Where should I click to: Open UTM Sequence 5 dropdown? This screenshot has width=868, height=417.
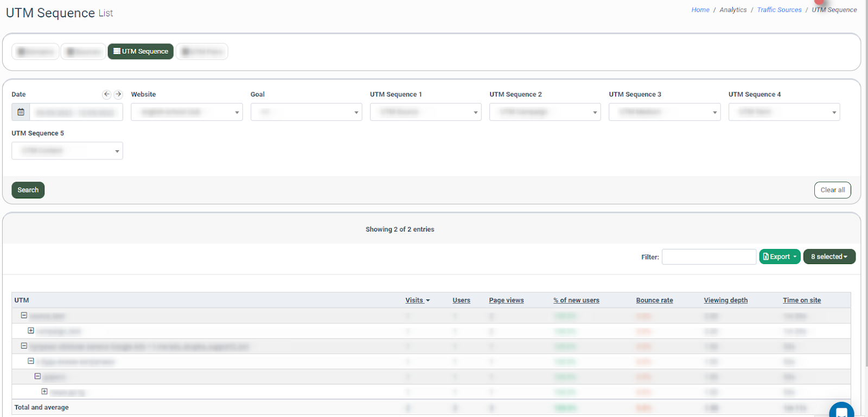67,151
